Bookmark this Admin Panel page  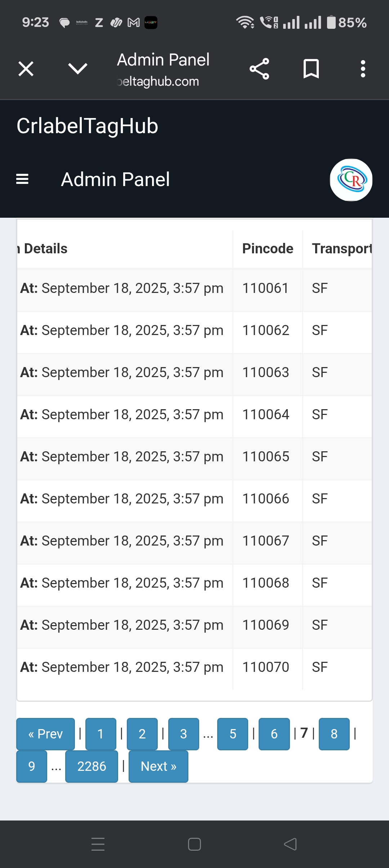(311, 69)
